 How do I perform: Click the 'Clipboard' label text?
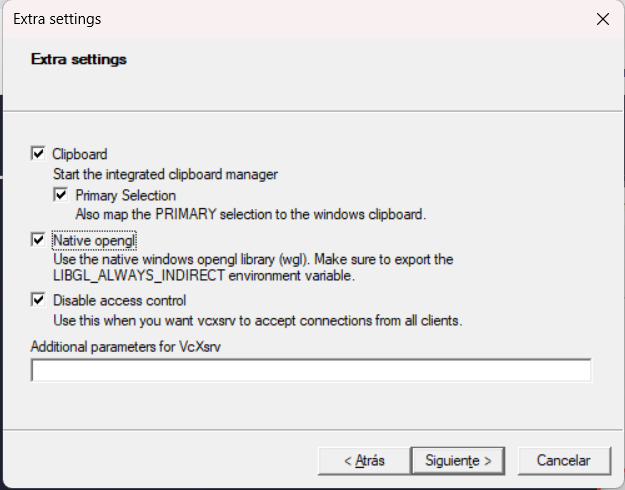(79, 154)
